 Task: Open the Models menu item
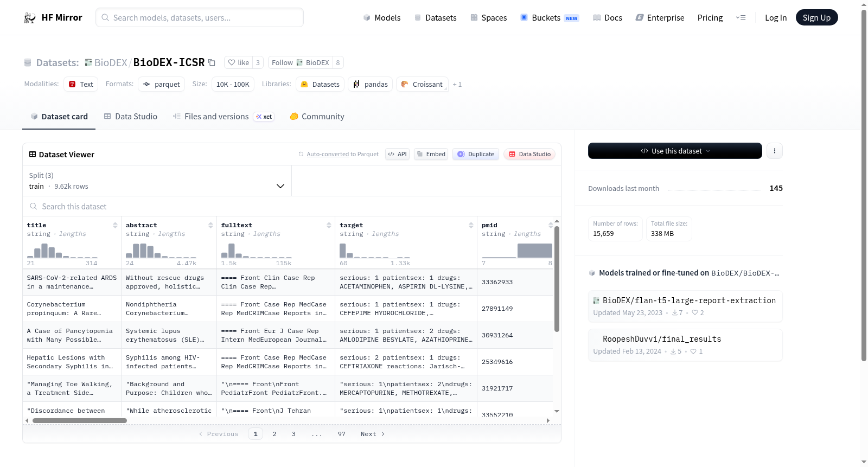click(382, 18)
